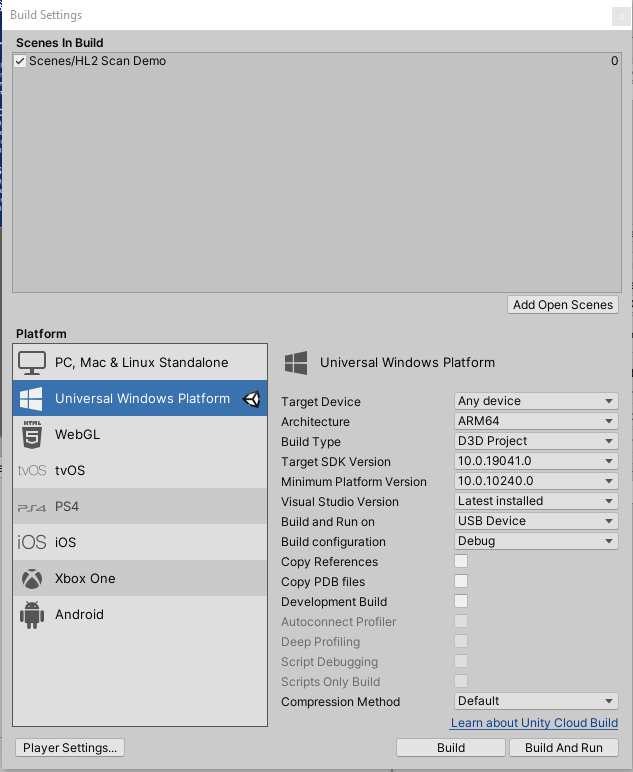The image size is (633, 772).
Task: Click the Windows logo in Universal Windows Platform row
Action: (x=31, y=399)
